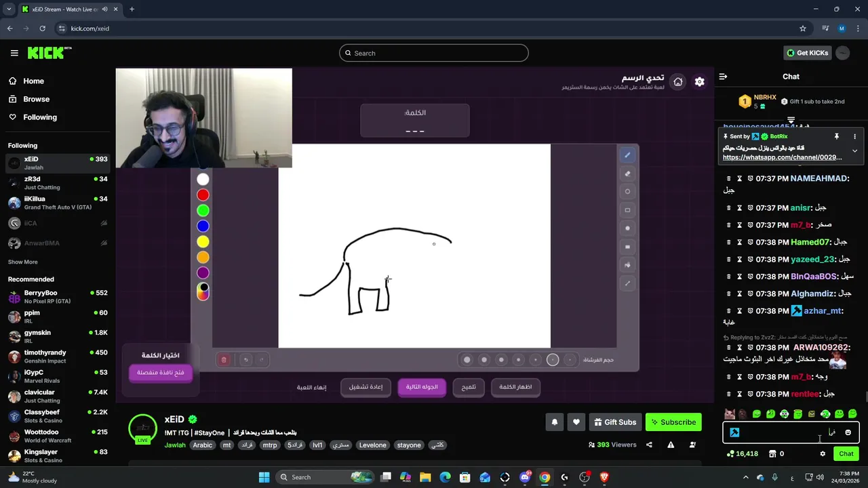Viewport: 868px width, 488px height.
Task: Click the Arabic stream tag
Action: coord(203,445)
